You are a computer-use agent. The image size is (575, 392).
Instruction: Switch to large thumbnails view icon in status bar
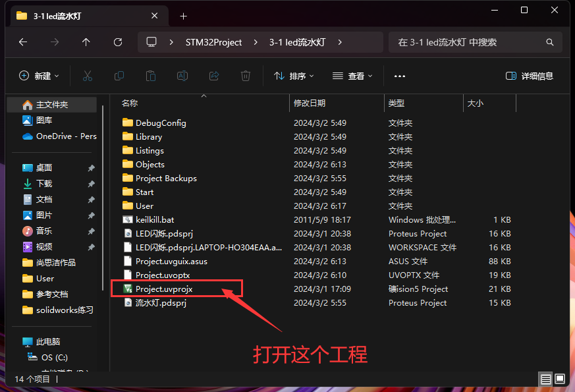tap(560, 379)
